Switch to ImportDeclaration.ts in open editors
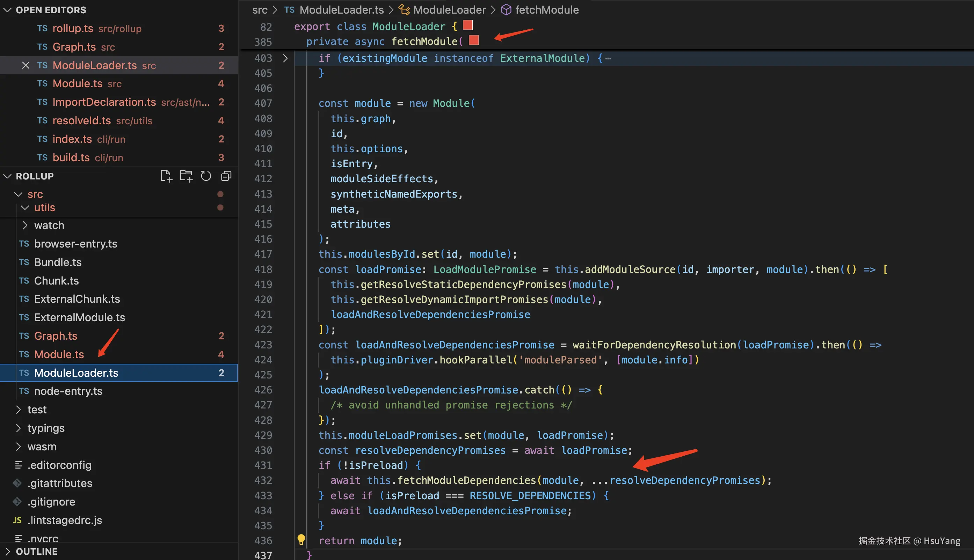974x560 pixels. tap(104, 102)
